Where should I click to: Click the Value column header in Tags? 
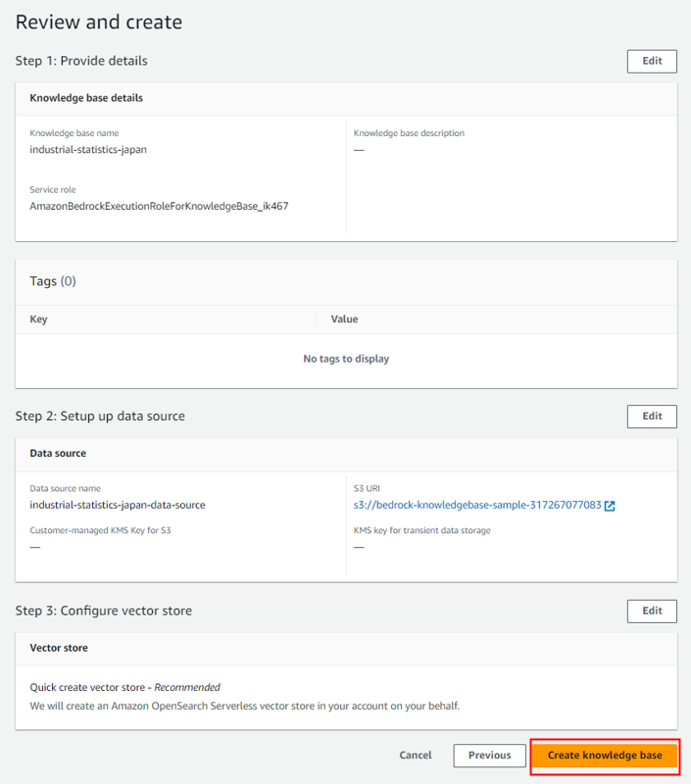click(x=344, y=319)
